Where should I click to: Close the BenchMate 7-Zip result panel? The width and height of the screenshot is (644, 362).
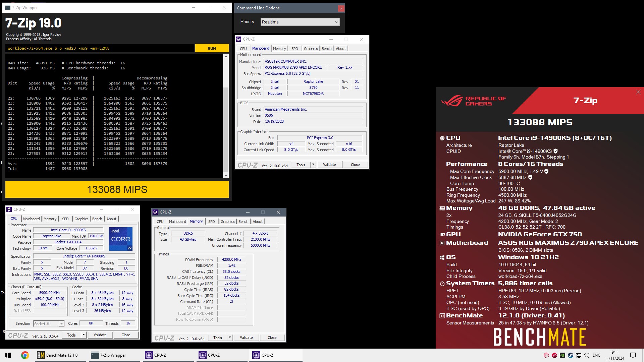pos(638,92)
